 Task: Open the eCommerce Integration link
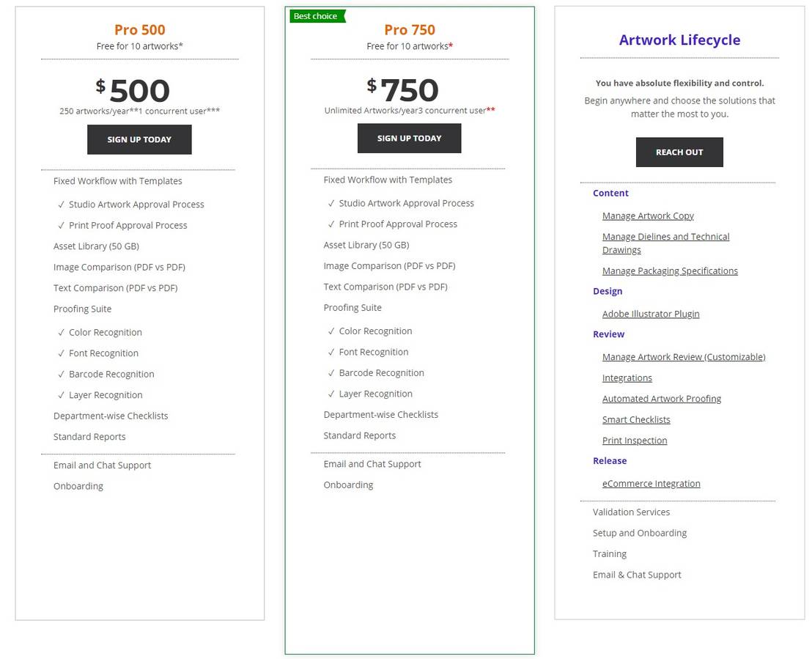point(651,483)
